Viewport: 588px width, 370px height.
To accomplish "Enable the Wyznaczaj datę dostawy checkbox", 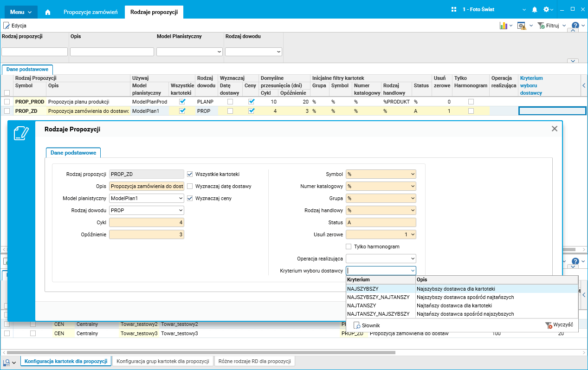I will (x=190, y=186).
